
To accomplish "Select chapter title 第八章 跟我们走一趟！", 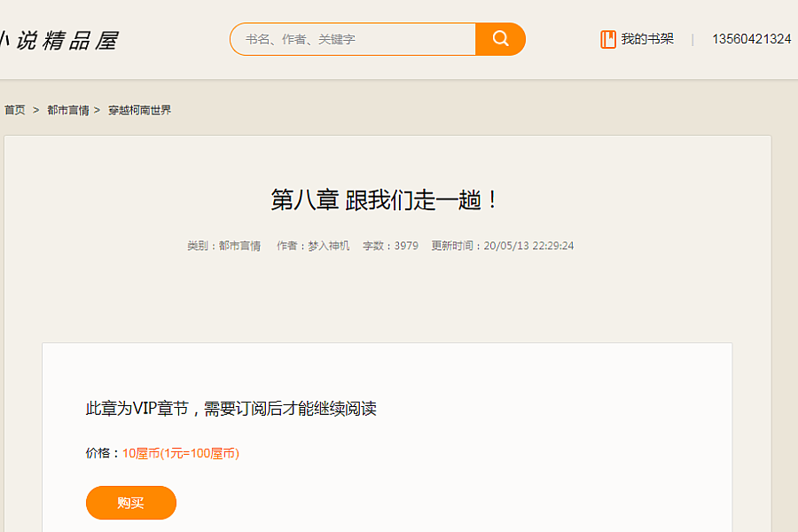I will [384, 199].
